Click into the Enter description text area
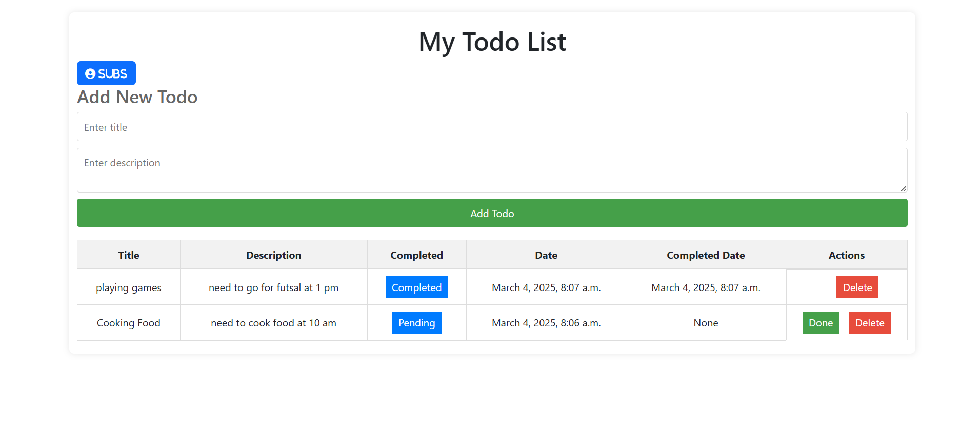The image size is (980, 442). coord(492,170)
